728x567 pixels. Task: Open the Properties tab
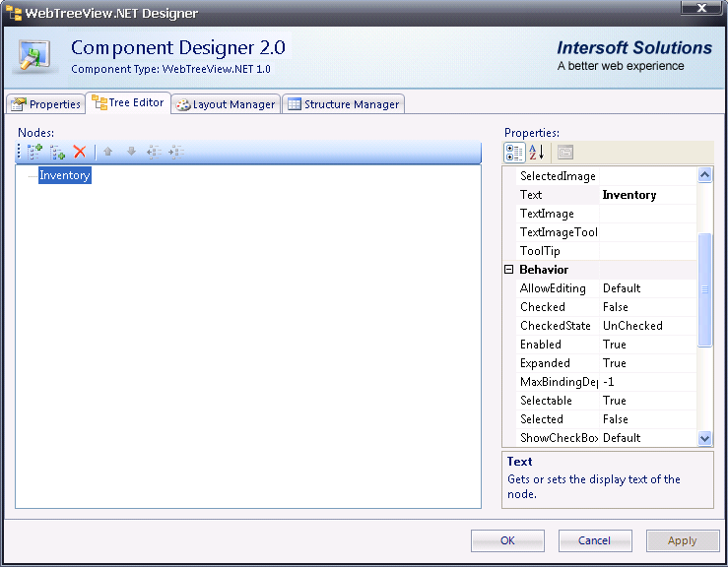(46, 104)
